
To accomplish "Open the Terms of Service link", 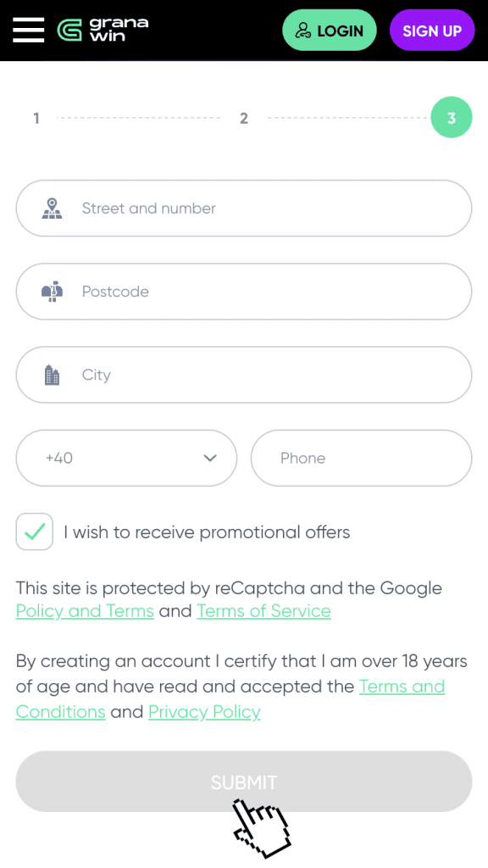I will [x=264, y=611].
